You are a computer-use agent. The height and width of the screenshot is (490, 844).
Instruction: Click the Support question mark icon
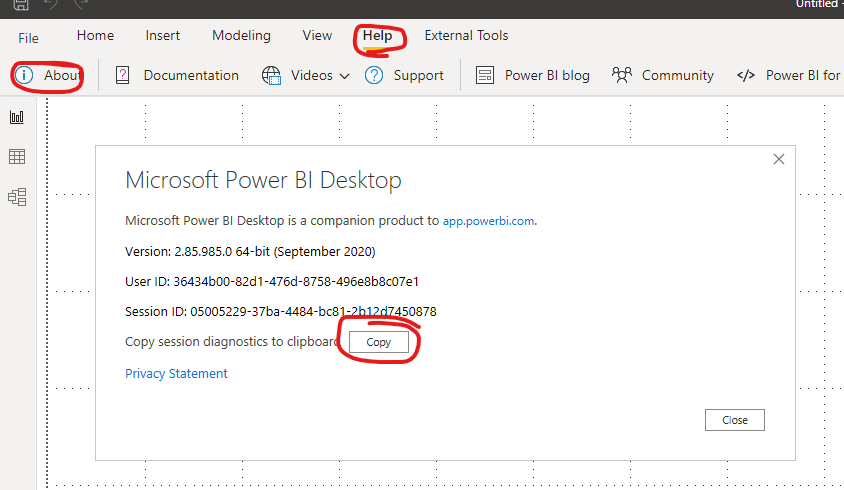(x=374, y=75)
